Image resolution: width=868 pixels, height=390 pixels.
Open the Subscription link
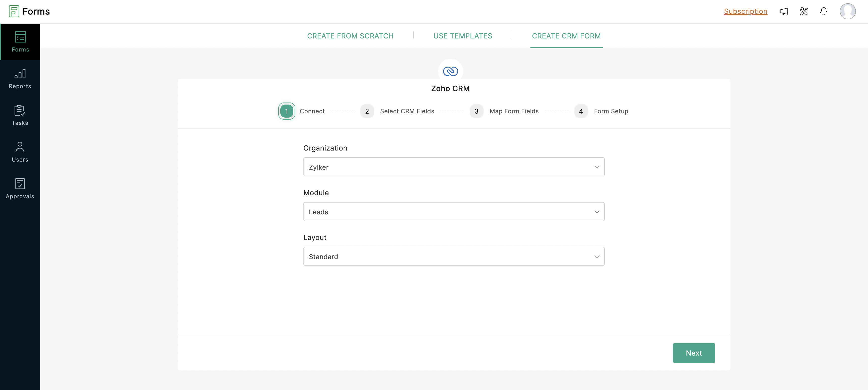coord(745,12)
